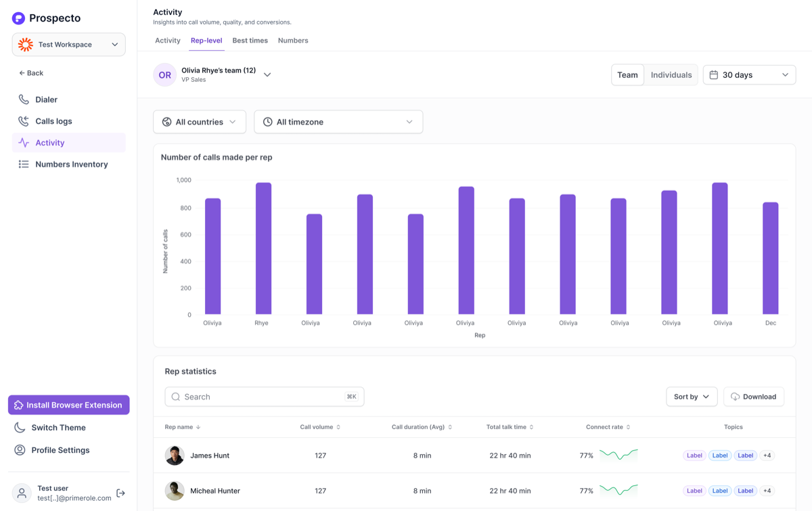This screenshot has width=812, height=511.
Task: Click the Calls logs icon
Action: point(24,121)
